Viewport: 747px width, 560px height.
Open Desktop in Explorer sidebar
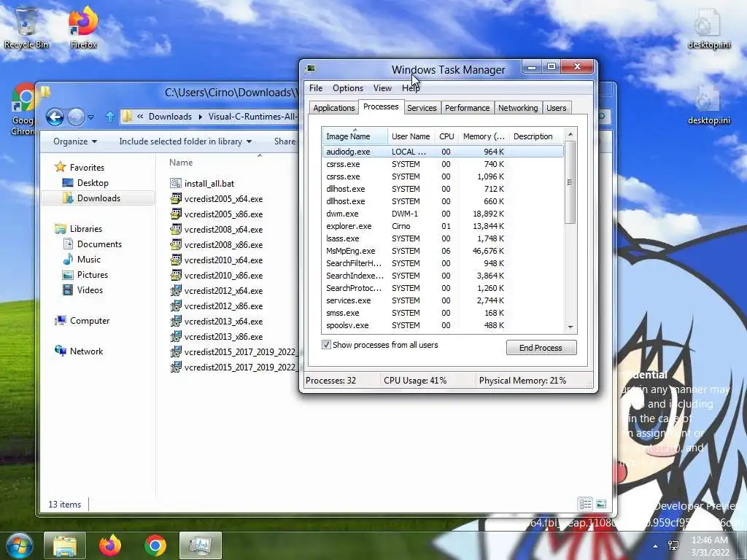(93, 183)
